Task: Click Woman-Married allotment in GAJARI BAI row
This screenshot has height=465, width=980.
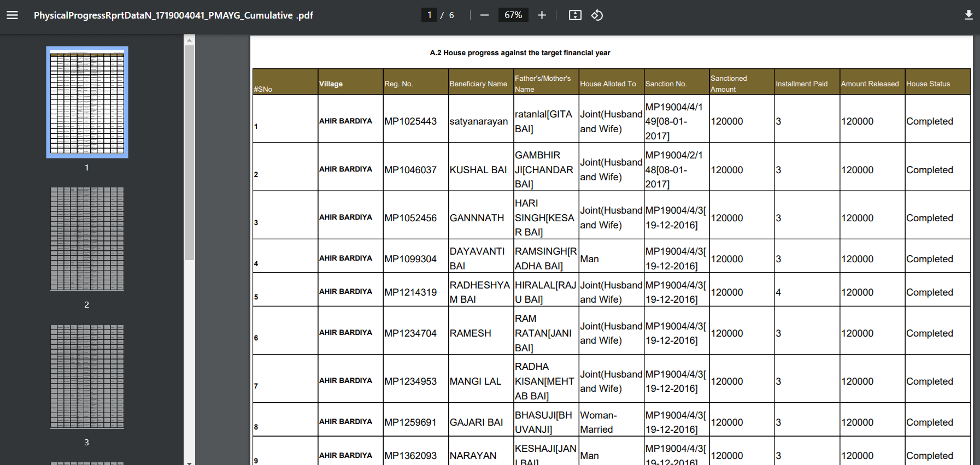Action: tap(598, 422)
